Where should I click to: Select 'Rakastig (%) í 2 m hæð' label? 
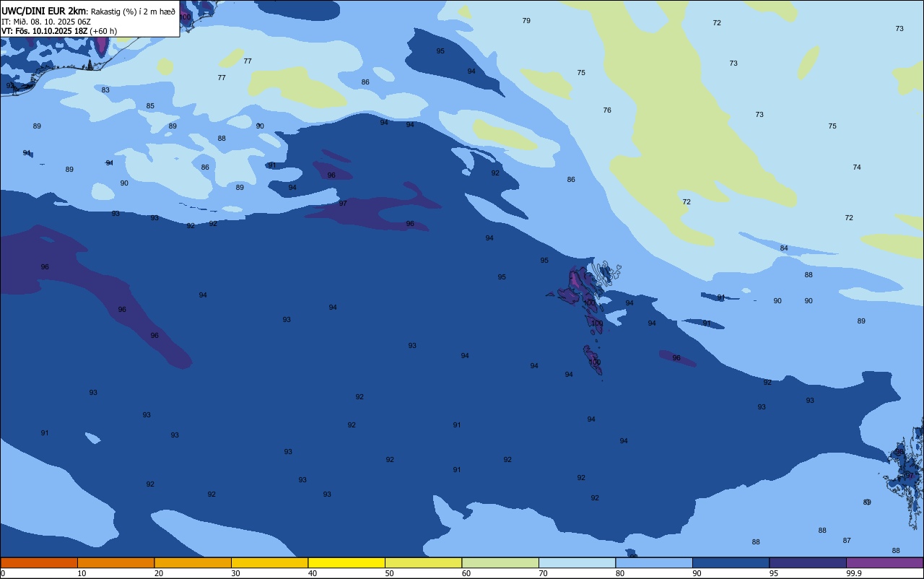[x=133, y=11]
